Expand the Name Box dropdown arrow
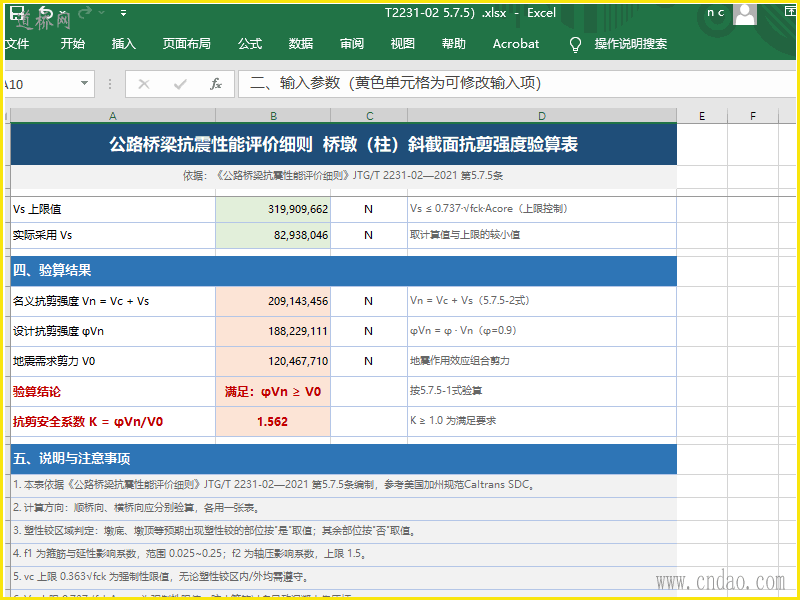The height and width of the screenshot is (600, 800). [x=84, y=84]
